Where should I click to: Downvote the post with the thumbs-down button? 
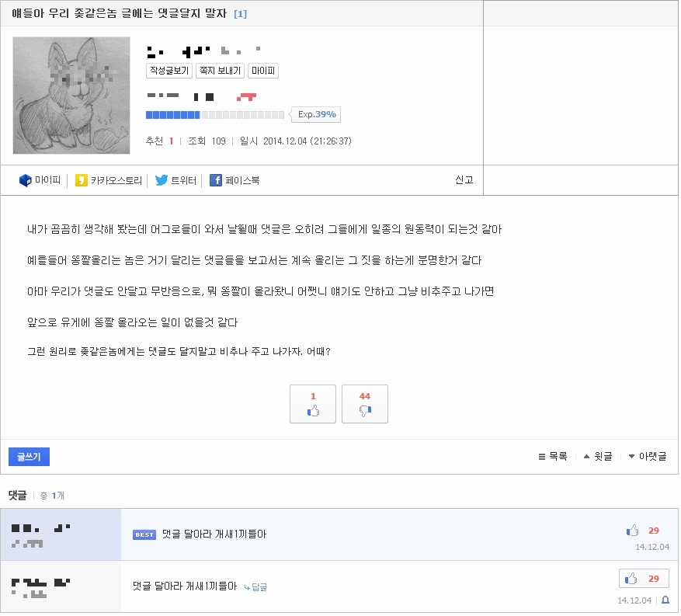pyautogui.click(x=365, y=404)
